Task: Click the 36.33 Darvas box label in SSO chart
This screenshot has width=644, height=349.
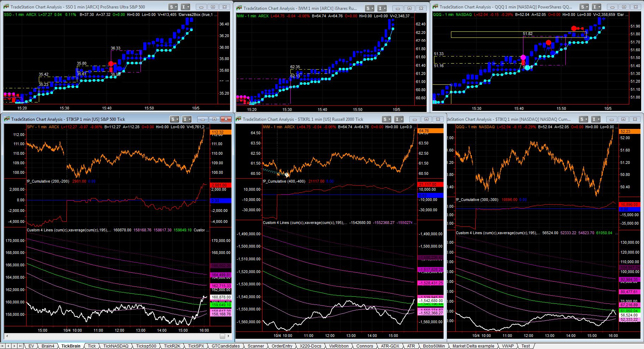Action: click(x=115, y=48)
